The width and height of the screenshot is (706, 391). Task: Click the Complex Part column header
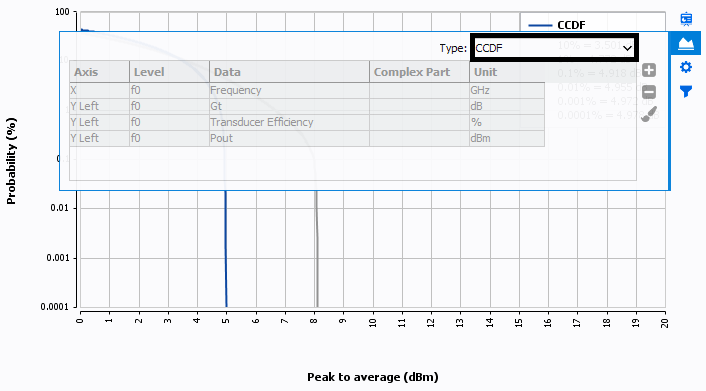419,72
